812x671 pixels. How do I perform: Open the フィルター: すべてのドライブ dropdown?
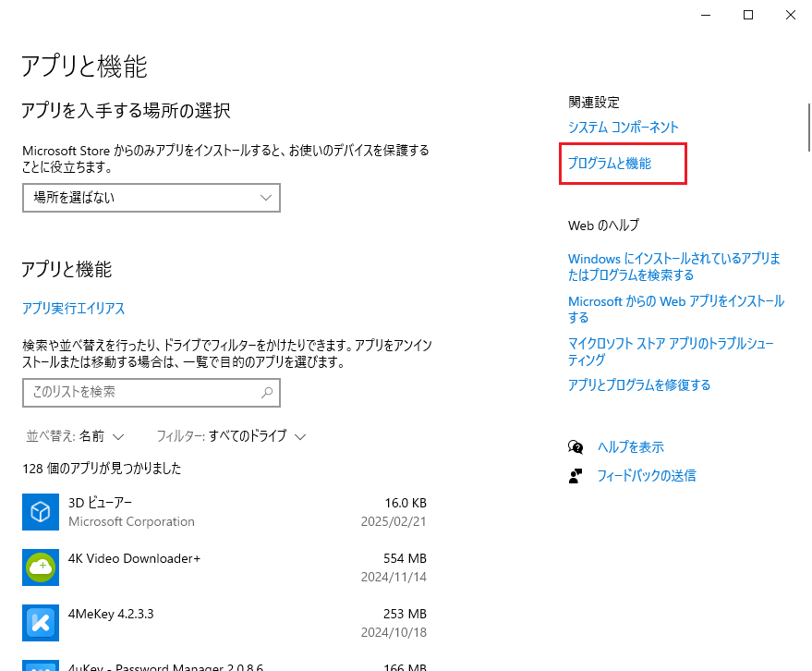click(232, 436)
